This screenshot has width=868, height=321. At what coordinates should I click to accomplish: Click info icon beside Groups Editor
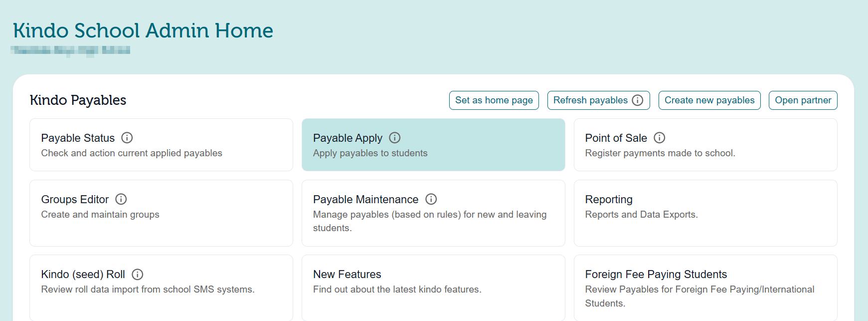[x=121, y=199]
